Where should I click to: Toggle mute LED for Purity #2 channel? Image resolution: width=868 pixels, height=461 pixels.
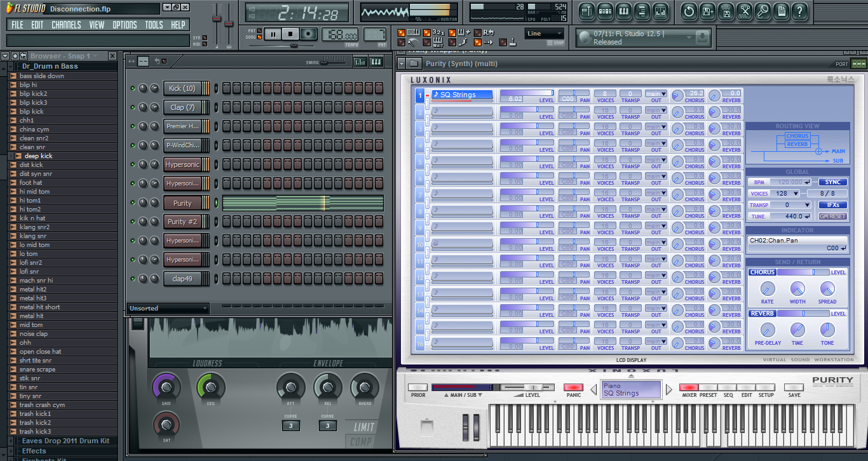[x=133, y=222]
